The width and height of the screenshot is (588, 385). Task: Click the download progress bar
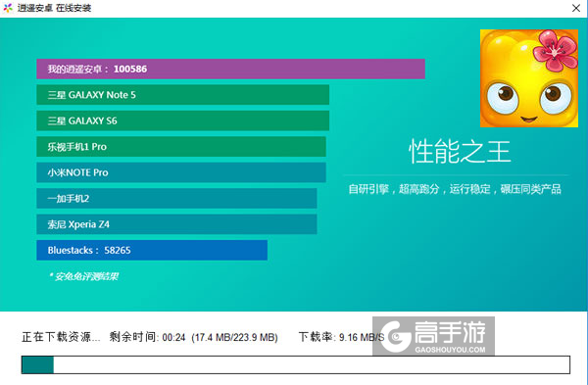296,364
